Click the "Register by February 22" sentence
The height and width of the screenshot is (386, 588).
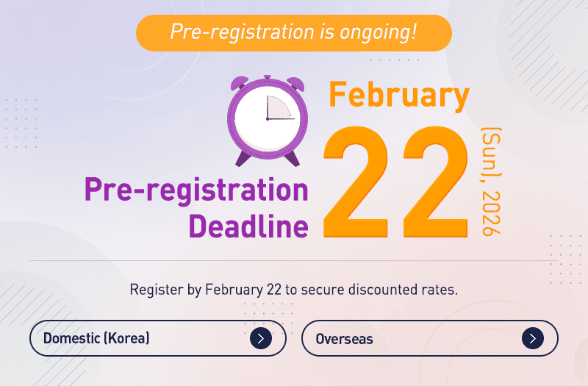294,289
